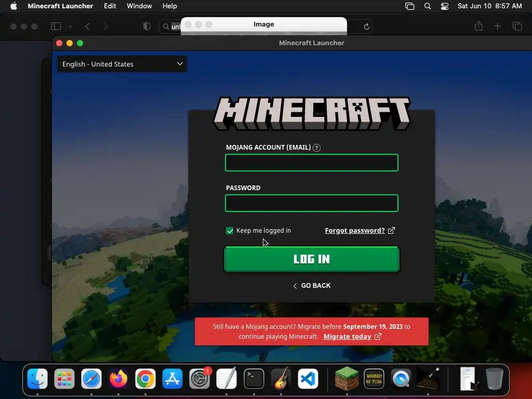Image resolution: width=532 pixels, height=399 pixels.
Task: Open the dark space image dock icon
Action: click(428, 379)
